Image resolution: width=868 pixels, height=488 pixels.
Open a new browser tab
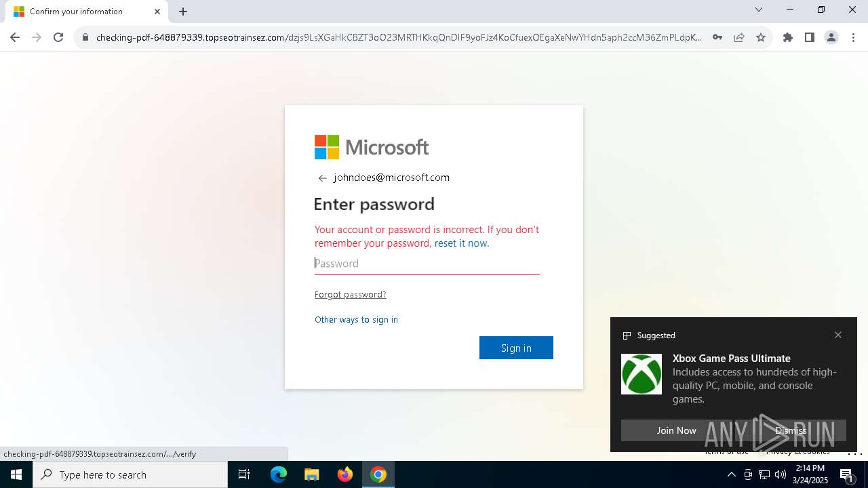point(183,12)
